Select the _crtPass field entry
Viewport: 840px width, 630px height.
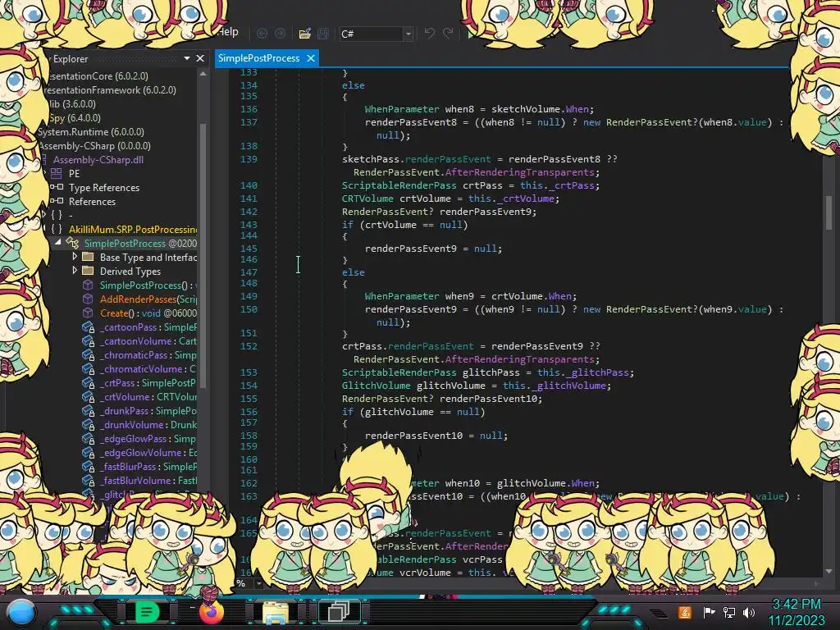click(x=148, y=383)
